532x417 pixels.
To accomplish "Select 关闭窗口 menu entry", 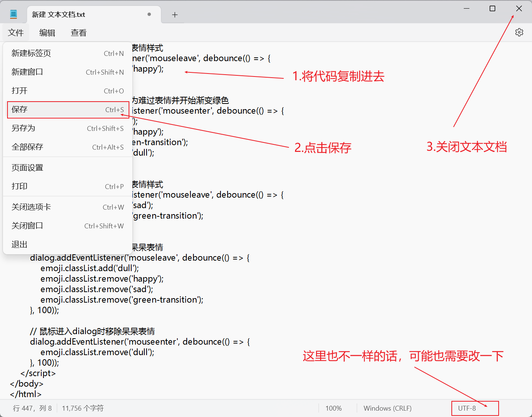I will pyautogui.click(x=67, y=226).
